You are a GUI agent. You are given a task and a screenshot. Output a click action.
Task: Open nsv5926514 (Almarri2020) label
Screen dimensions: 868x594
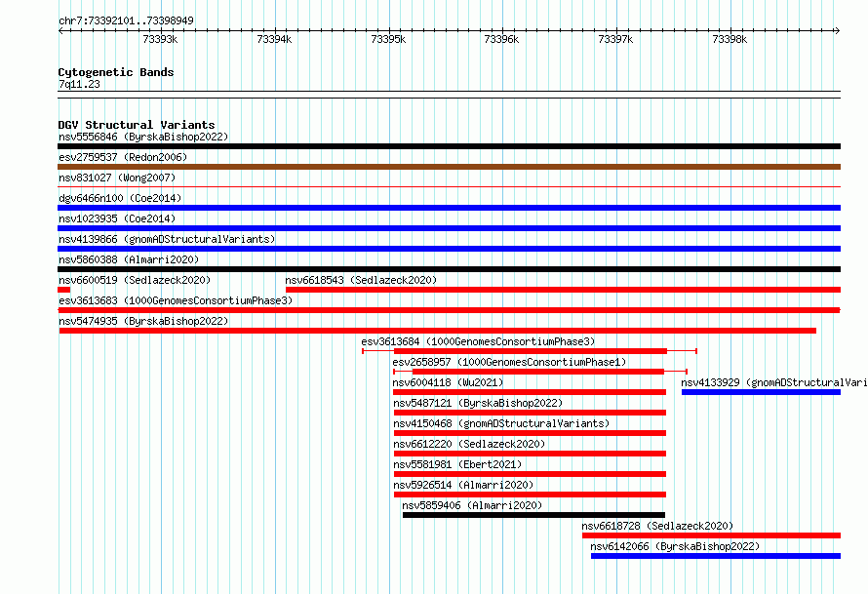click(463, 485)
